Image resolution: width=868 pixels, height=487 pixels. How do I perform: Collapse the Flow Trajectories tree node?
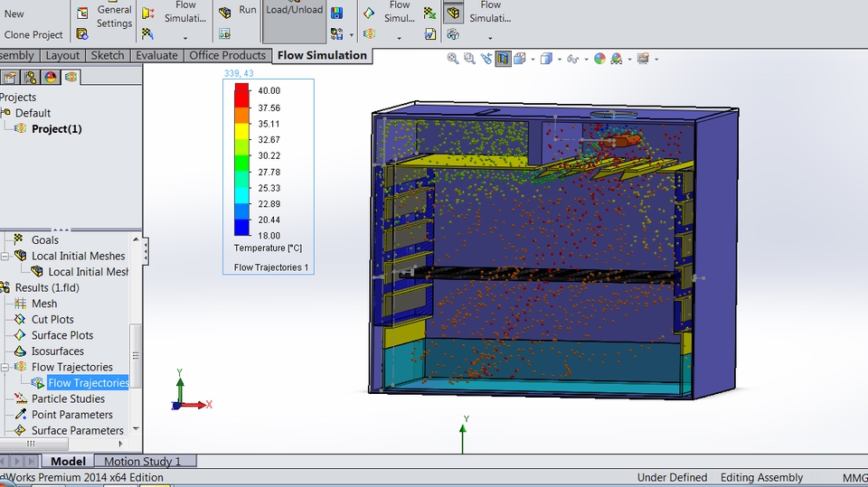(x=5, y=367)
